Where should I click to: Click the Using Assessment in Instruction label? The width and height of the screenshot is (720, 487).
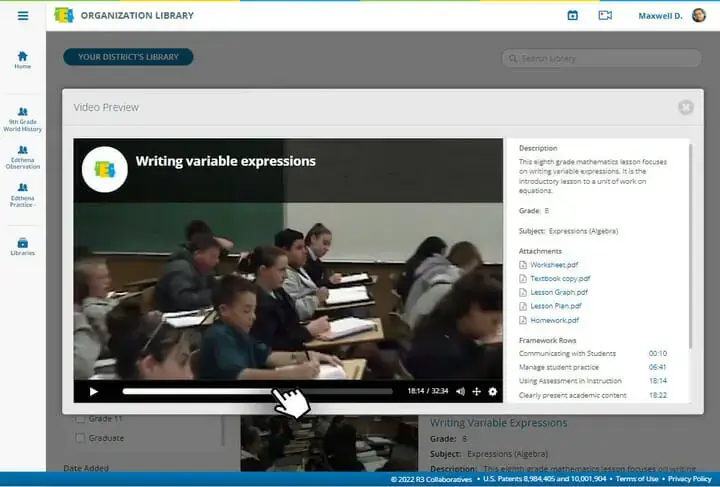[x=570, y=381]
